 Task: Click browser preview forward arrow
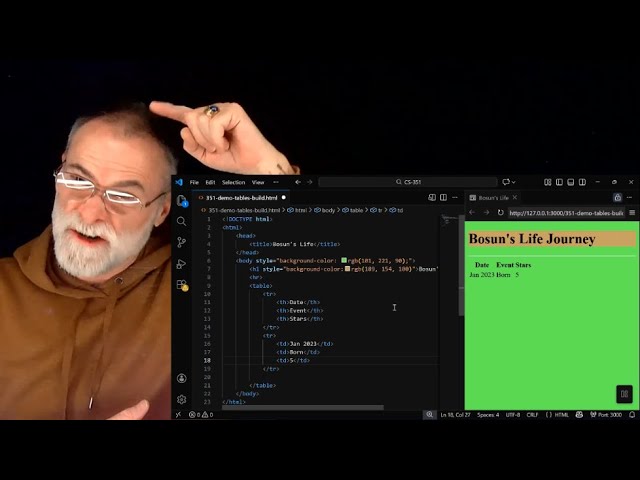(486, 212)
